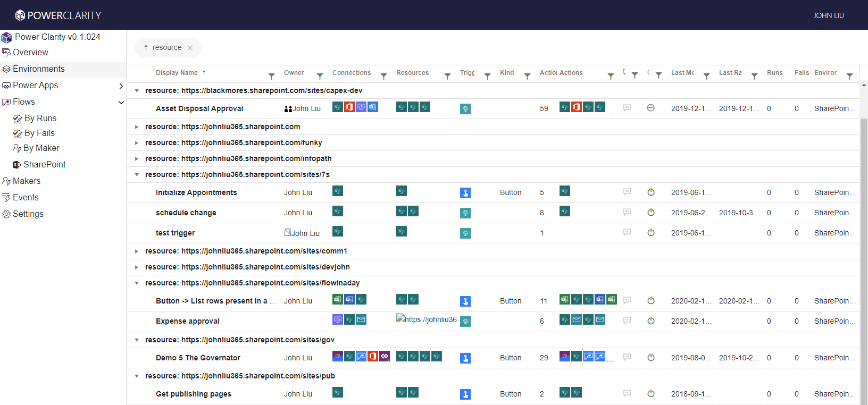Screen dimensions: 868x405
Task: Select By Maker under Flows
Action: tap(41, 148)
